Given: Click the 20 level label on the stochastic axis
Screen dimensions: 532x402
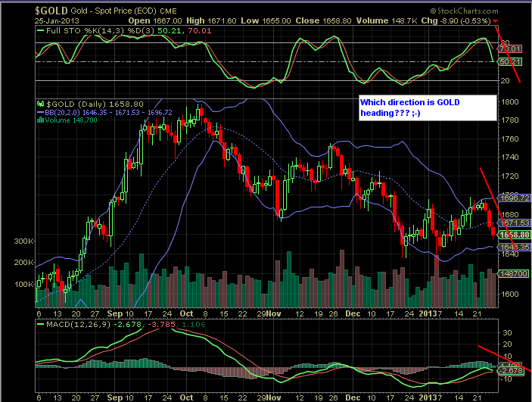Looking at the screenshot, I should pos(506,80).
